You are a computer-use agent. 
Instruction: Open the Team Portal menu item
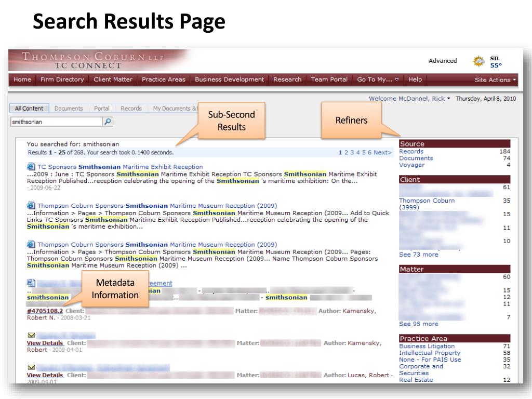pos(329,79)
